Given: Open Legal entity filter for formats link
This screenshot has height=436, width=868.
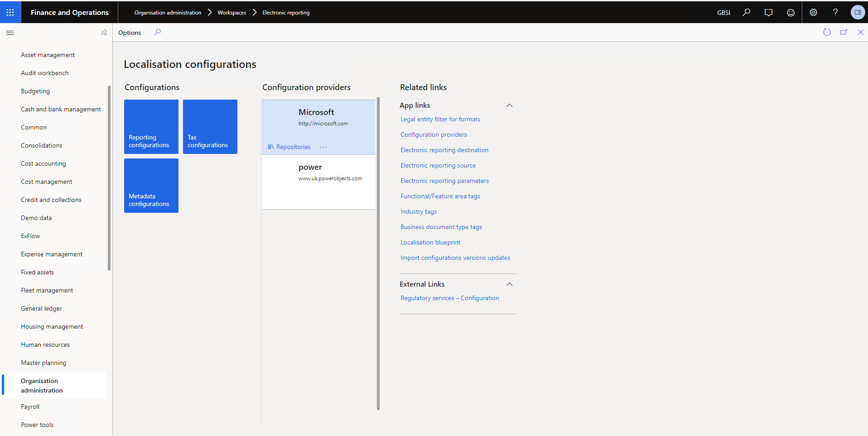Looking at the screenshot, I should pyautogui.click(x=440, y=120).
